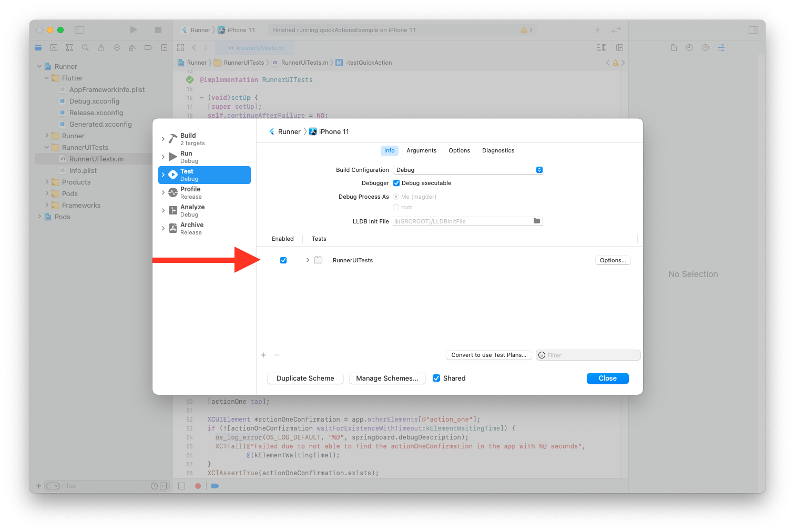The image size is (795, 532).
Task: Click the tests Filter field in dialog
Action: (x=588, y=355)
